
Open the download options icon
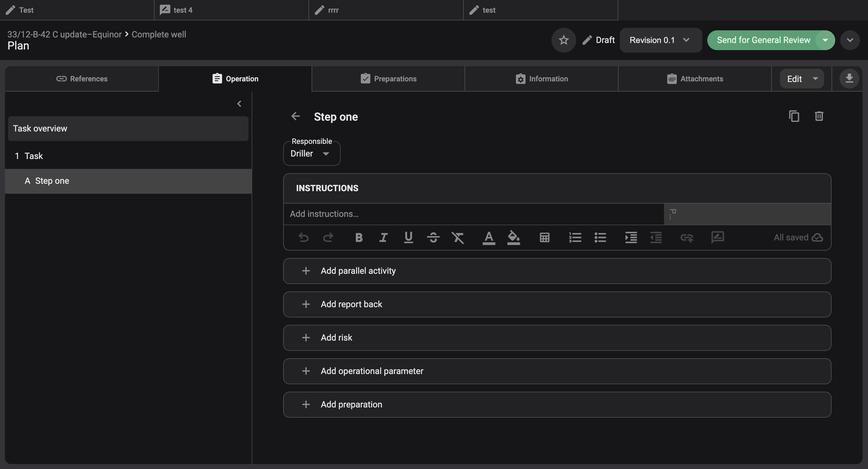pyautogui.click(x=849, y=78)
